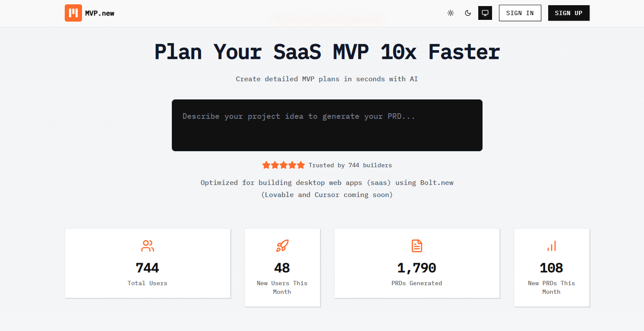644x331 pixels.
Task: Click the Trusted by 744 builders text
Action: pos(350,165)
